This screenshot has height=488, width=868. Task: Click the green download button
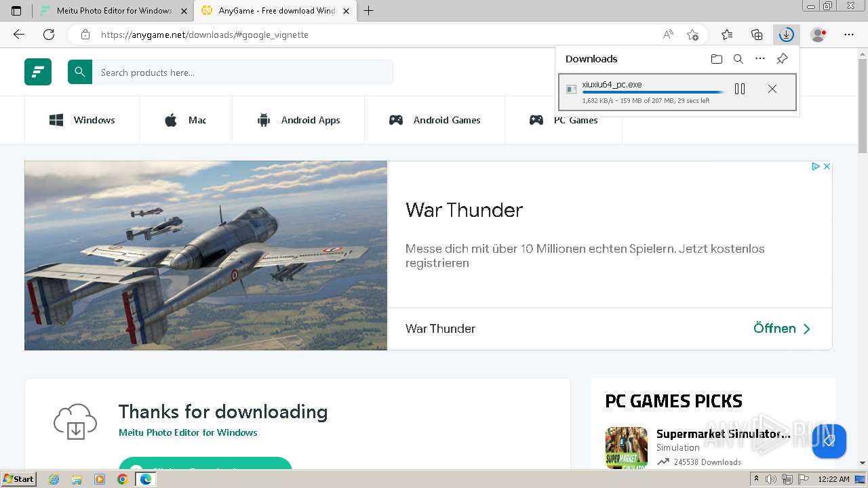205,464
